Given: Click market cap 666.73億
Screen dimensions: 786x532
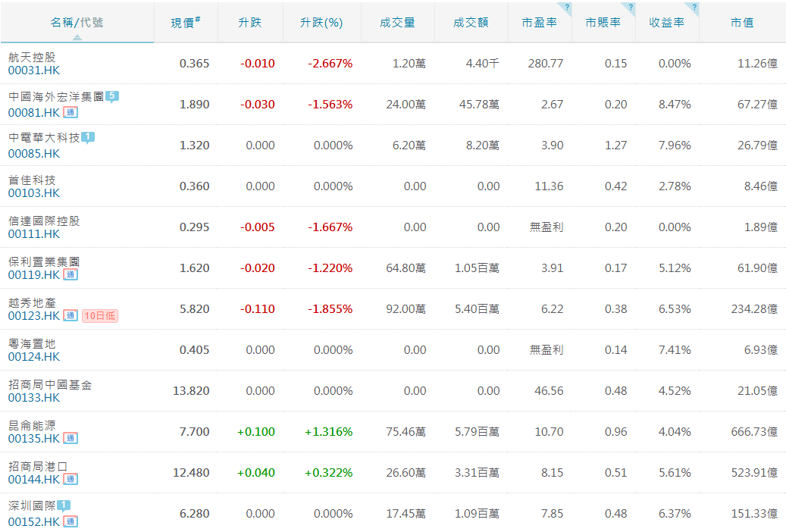Looking at the screenshot, I should tap(754, 432).
